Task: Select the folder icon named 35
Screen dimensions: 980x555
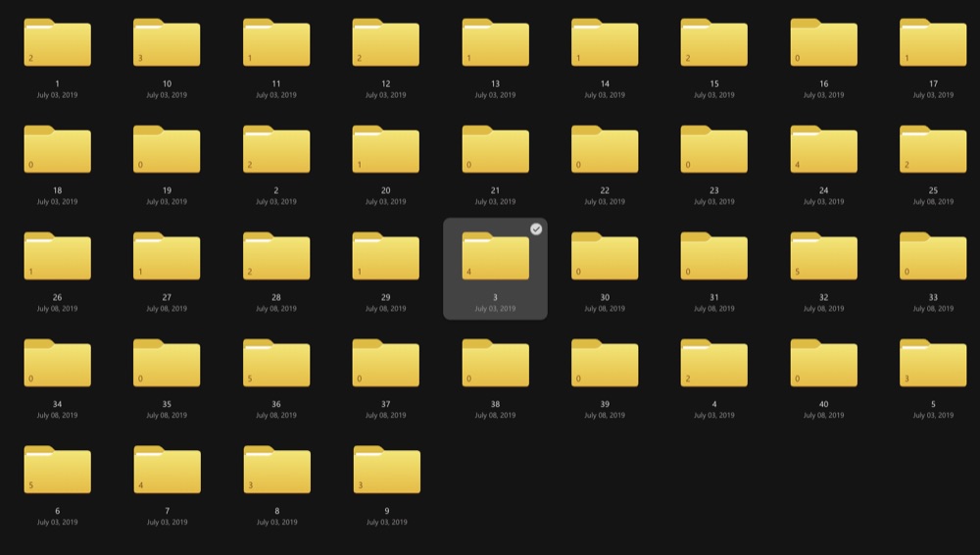Action: coord(167,364)
